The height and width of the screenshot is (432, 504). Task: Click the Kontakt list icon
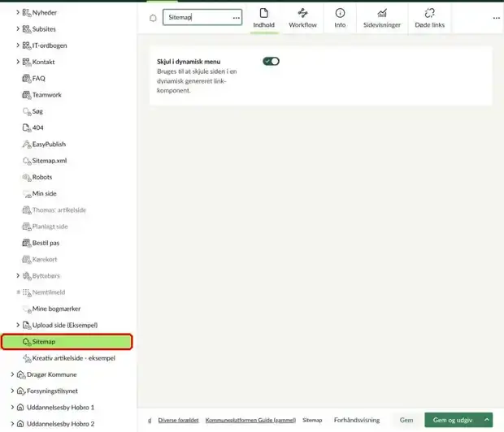pyautogui.click(x=27, y=62)
